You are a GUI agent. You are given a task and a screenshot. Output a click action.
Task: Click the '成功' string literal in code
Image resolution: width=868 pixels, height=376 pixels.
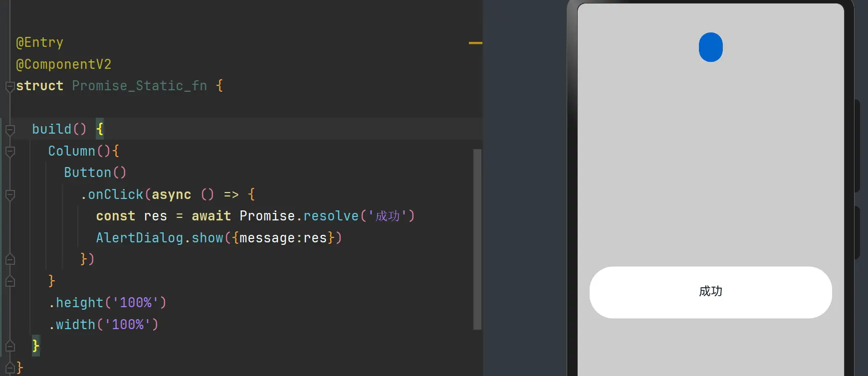pos(388,216)
